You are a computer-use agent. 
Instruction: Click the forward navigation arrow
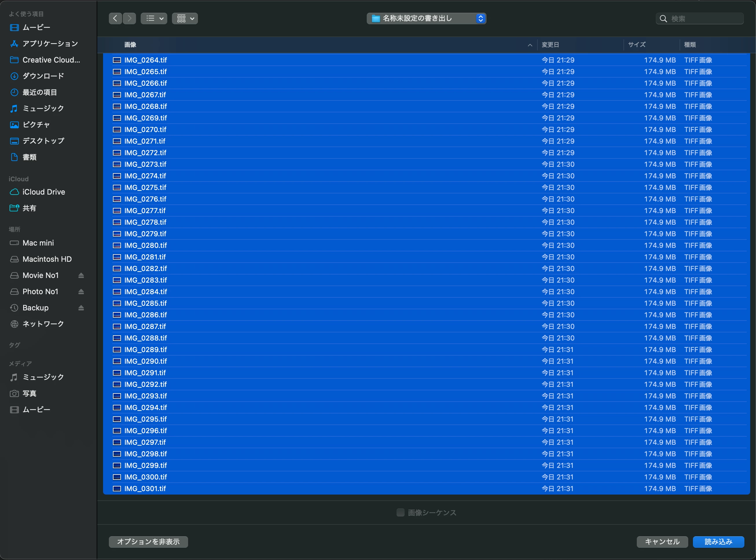click(129, 18)
